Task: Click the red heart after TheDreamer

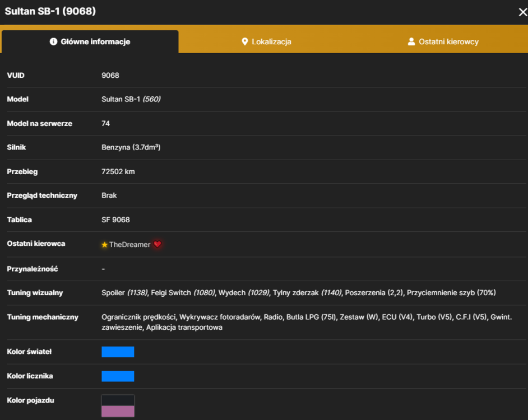Action: 158,244
